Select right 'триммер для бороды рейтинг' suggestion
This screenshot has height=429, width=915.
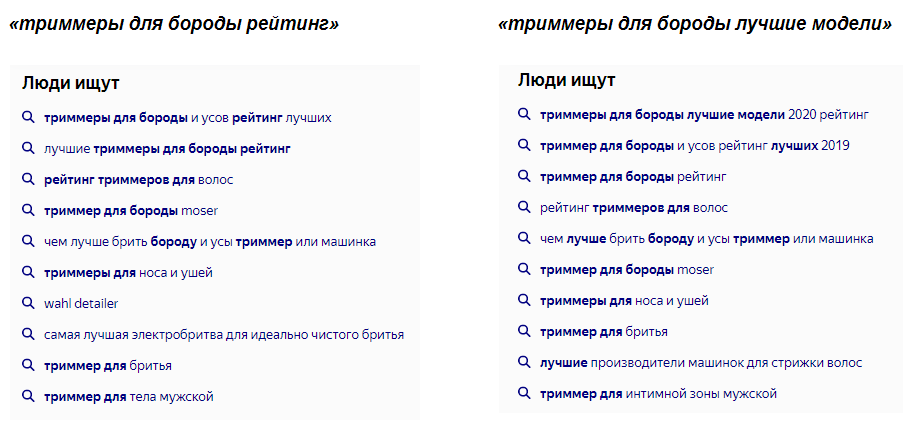click(x=633, y=176)
